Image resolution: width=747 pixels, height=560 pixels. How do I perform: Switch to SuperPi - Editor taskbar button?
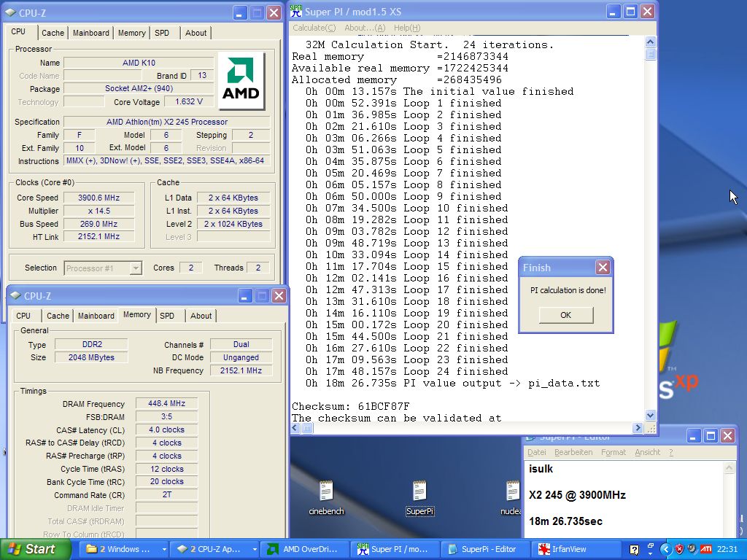tap(485, 549)
